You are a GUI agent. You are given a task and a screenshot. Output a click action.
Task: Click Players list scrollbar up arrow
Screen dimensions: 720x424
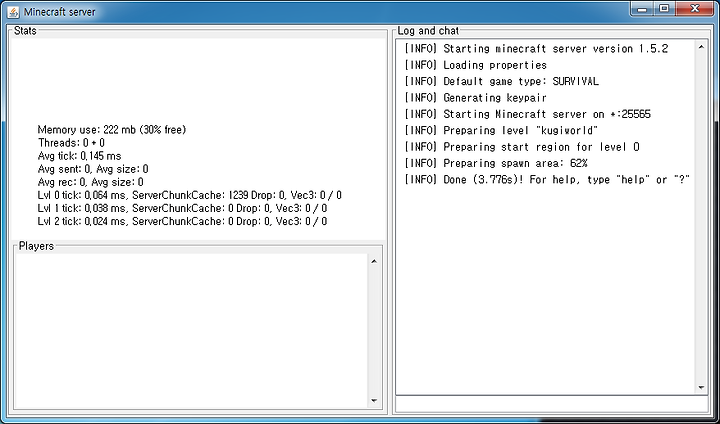[x=374, y=261]
